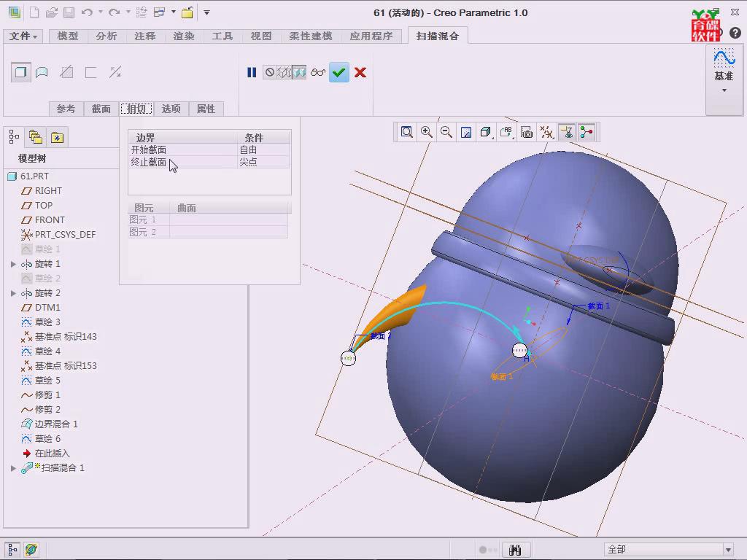Redo the last undone action

pyautogui.click(x=115, y=13)
